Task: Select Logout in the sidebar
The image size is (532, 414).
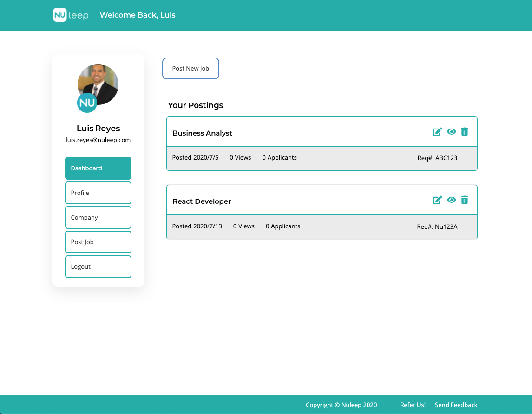Action: coord(98,266)
